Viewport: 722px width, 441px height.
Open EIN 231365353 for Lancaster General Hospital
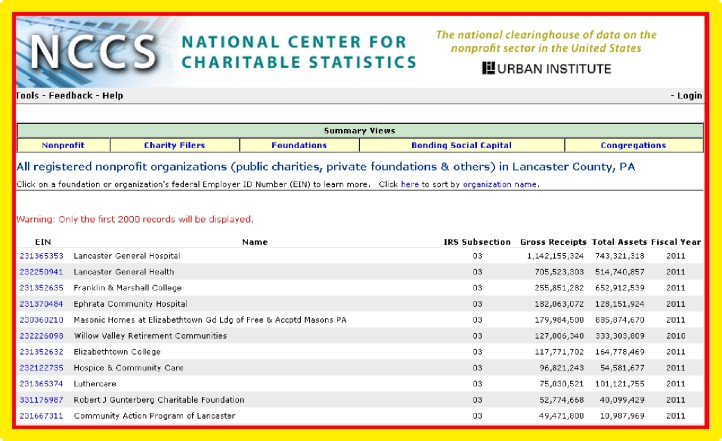(x=42, y=257)
